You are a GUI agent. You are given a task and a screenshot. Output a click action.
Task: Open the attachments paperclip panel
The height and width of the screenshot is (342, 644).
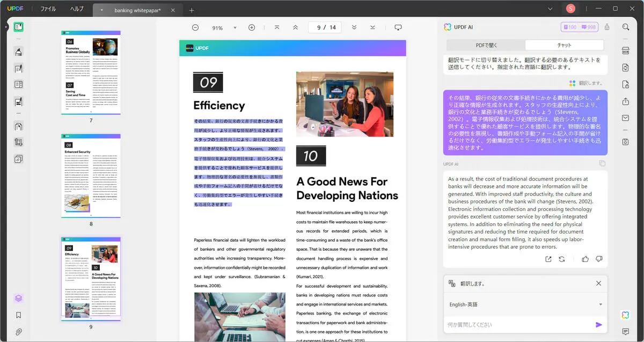pos(19,332)
